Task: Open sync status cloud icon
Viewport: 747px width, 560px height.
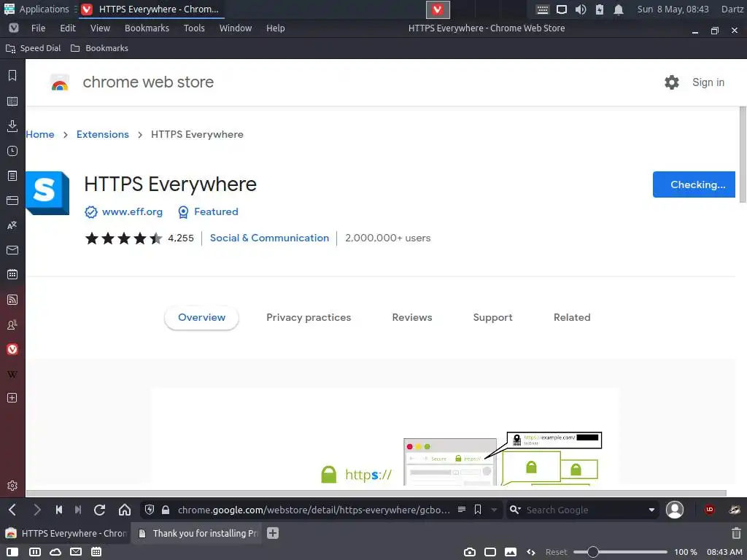Action: 55,553
